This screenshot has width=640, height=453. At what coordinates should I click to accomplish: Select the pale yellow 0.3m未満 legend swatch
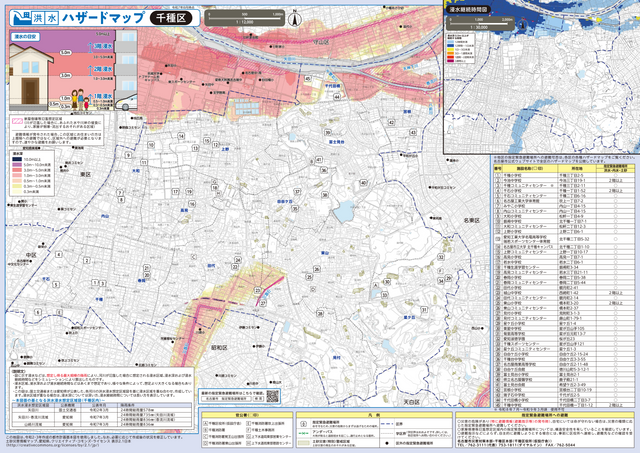[17, 191]
